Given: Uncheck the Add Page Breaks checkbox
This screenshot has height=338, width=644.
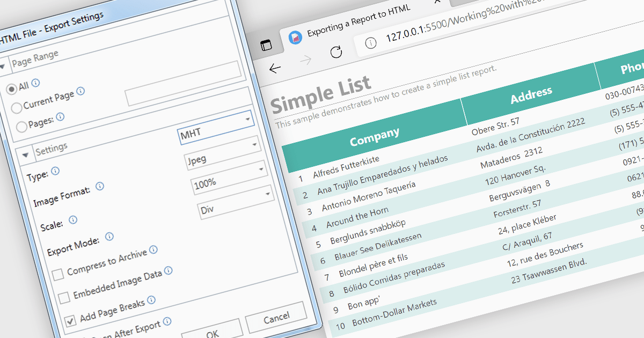Looking at the screenshot, I should [70, 321].
